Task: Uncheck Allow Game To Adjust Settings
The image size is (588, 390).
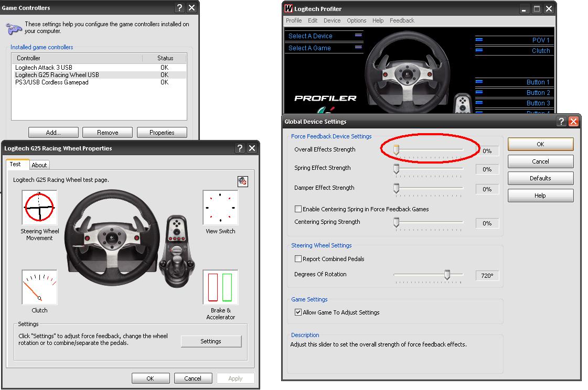Action: [x=298, y=312]
